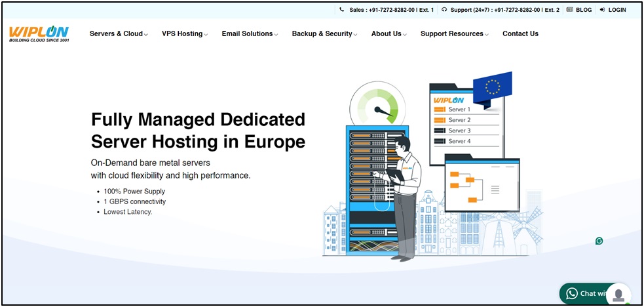Image resolution: width=644 pixels, height=307 pixels.
Task: Open the Email Solutions dropdown menu
Action: coord(250,34)
